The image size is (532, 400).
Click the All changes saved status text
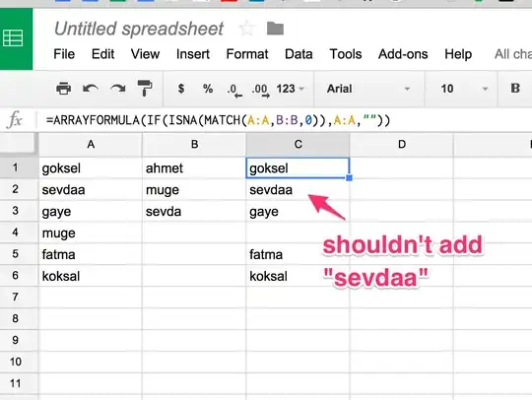click(513, 54)
